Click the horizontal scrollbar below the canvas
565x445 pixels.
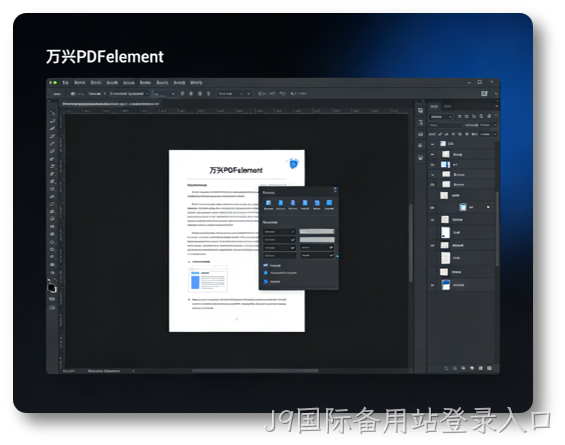(255, 370)
